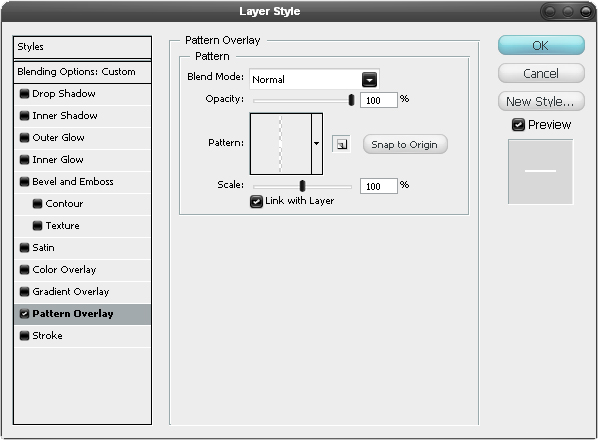Image resolution: width=598 pixels, height=440 pixels.
Task: Click the Scale percentage input field
Action: click(379, 186)
